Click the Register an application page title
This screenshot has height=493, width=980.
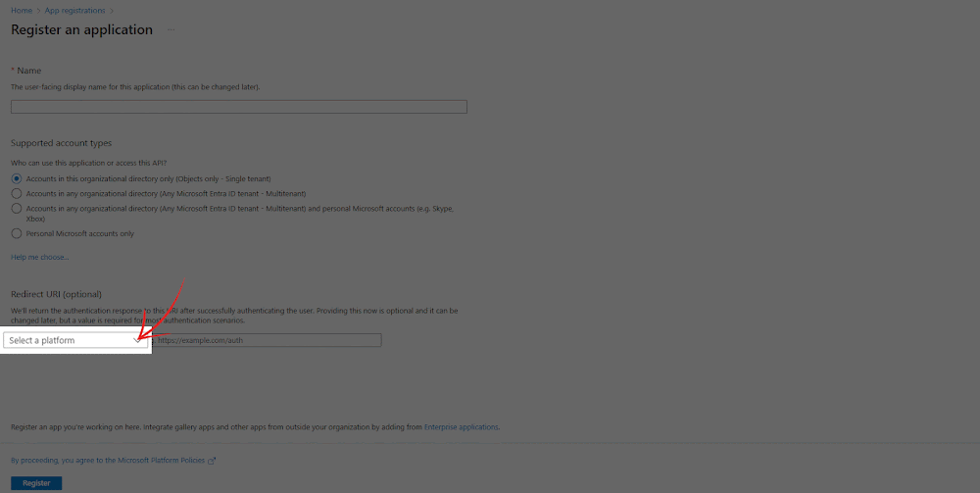[x=81, y=29]
